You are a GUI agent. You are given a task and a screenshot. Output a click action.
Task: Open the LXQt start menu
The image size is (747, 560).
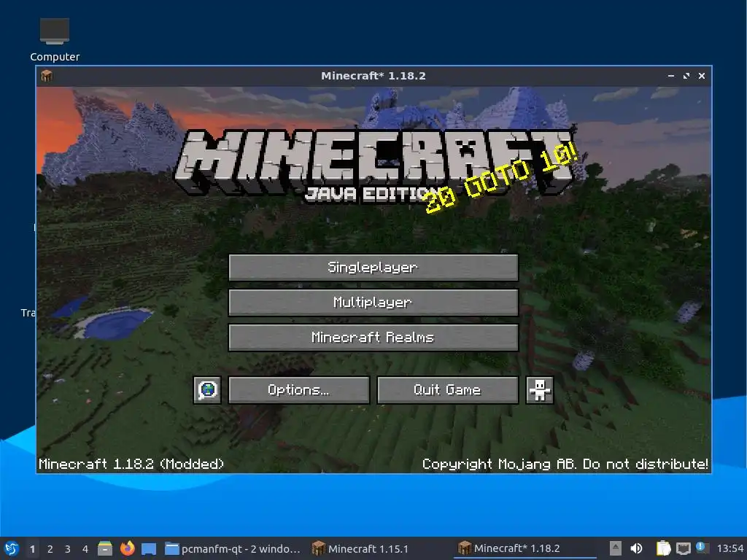[x=12, y=548]
